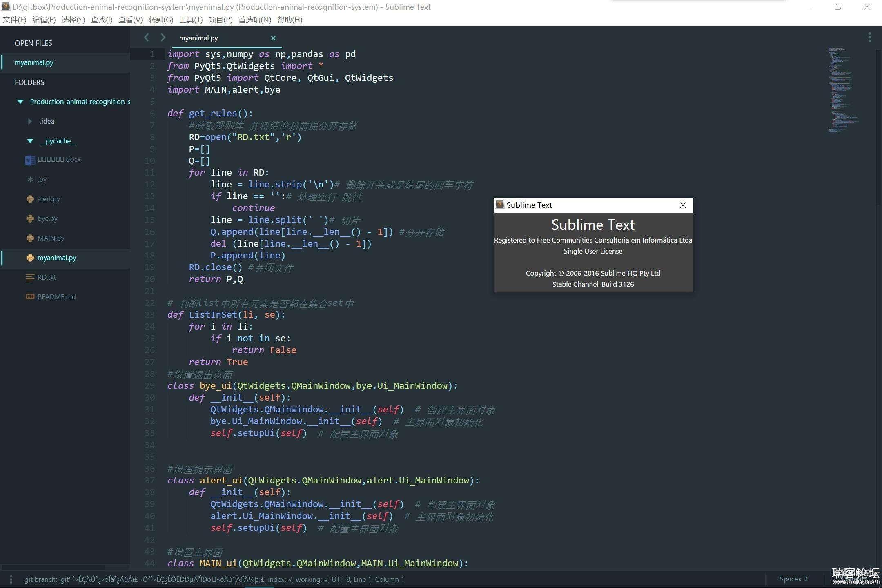Click Python icon next to myanimal.py in folders
The height and width of the screenshot is (588, 882).
pyautogui.click(x=30, y=258)
